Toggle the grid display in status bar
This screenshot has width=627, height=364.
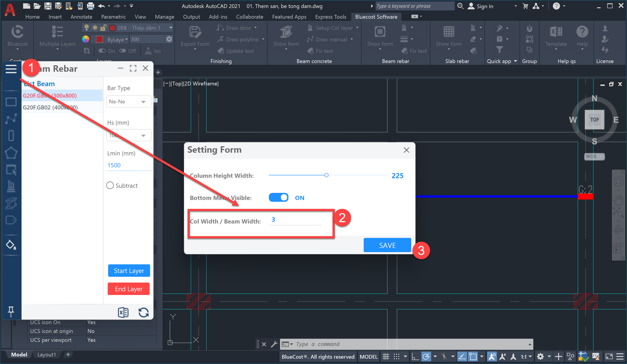coord(386,357)
